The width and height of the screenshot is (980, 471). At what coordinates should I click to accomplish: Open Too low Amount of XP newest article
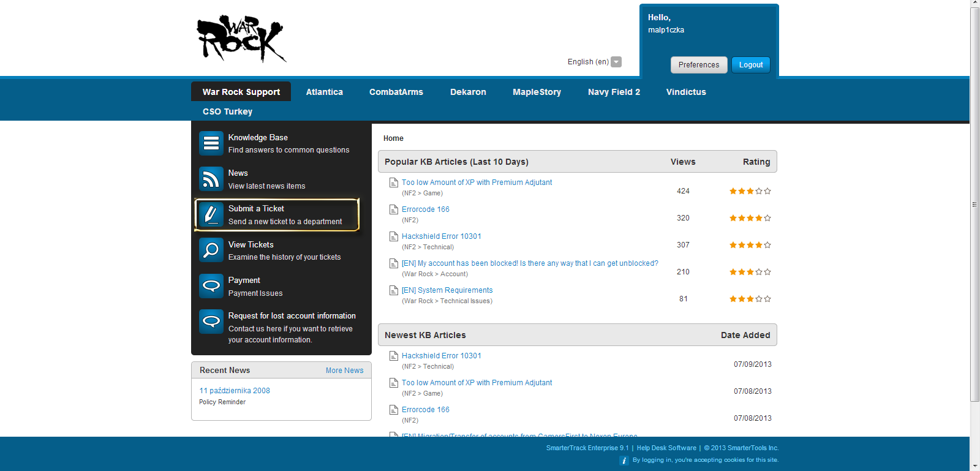tap(477, 383)
